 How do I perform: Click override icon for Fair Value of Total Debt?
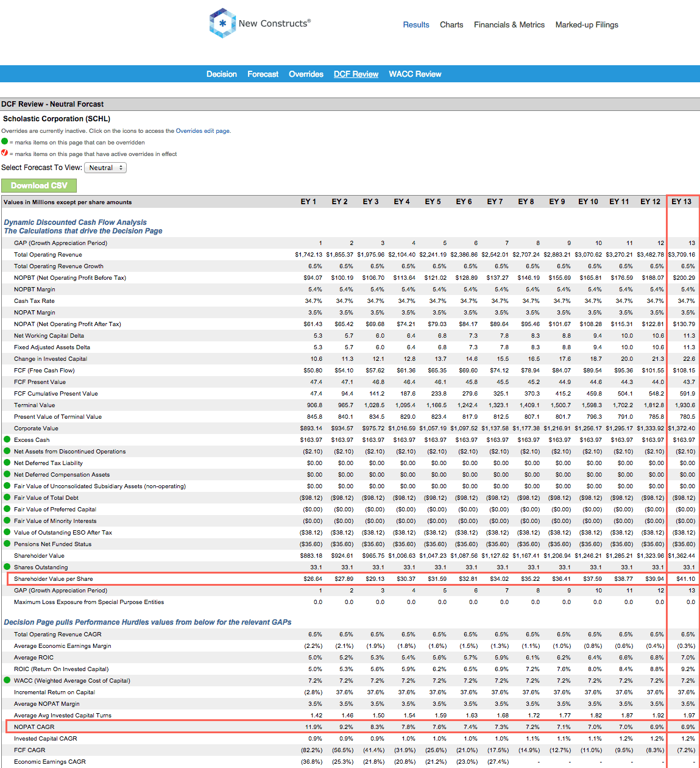7,497
